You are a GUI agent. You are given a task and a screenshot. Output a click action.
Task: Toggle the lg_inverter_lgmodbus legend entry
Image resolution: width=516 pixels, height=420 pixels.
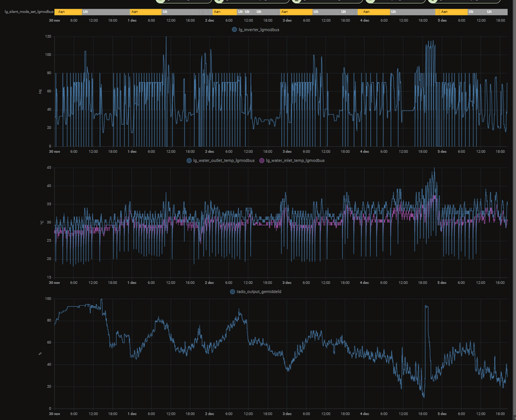tap(257, 30)
